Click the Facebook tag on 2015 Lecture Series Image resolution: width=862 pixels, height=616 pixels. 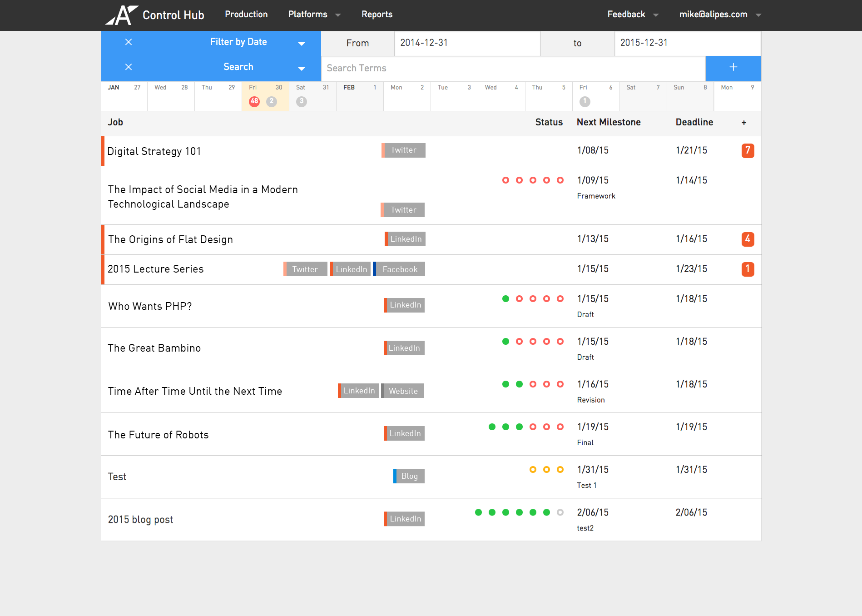[x=400, y=269]
